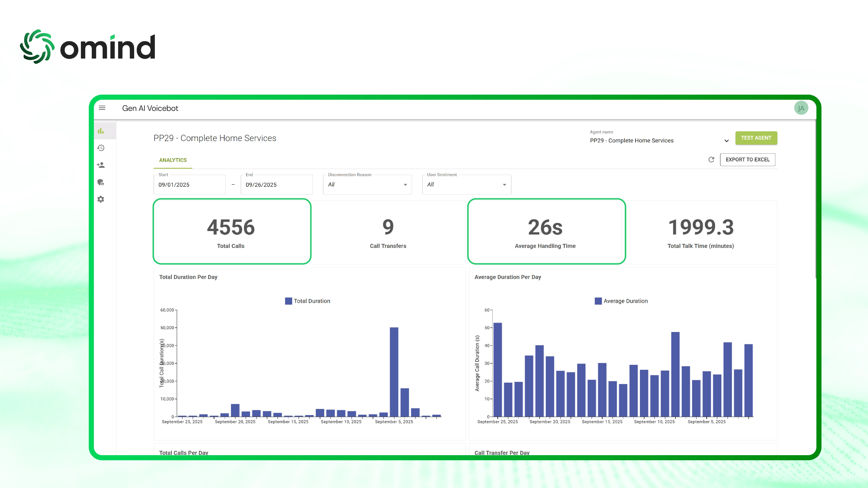Toggle Average Duration legend series
The width and height of the screenshot is (868, 488).
coord(621,301)
